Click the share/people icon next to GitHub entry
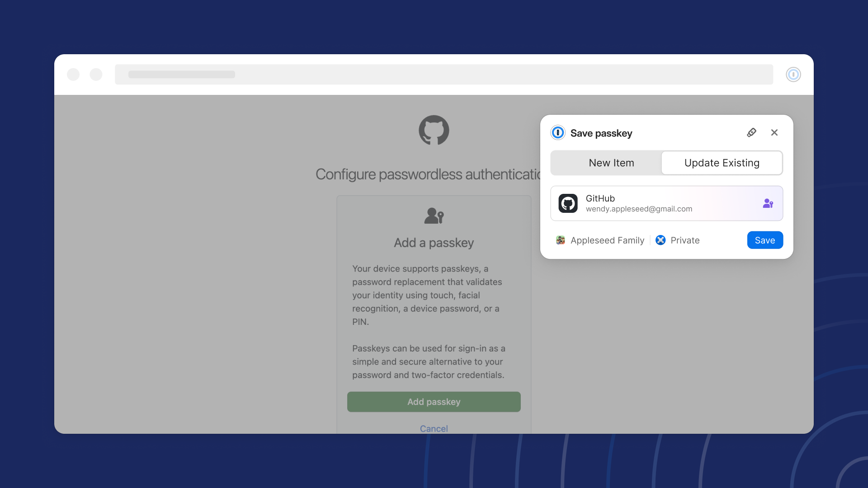 (x=769, y=203)
